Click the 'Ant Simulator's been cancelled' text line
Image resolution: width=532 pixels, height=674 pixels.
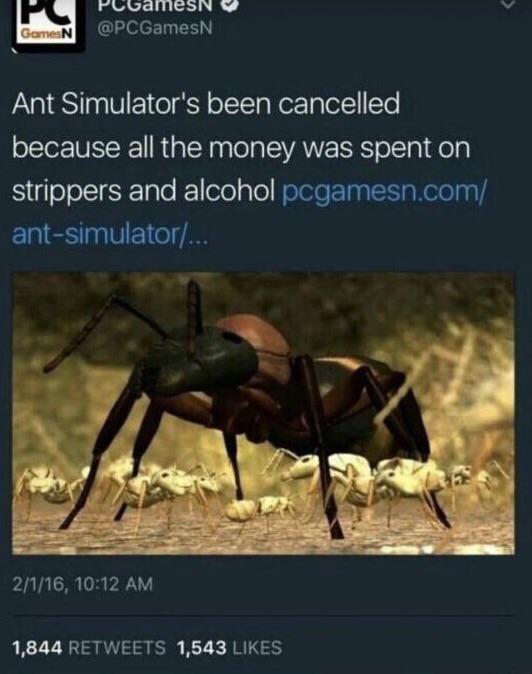[x=206, y=104]
